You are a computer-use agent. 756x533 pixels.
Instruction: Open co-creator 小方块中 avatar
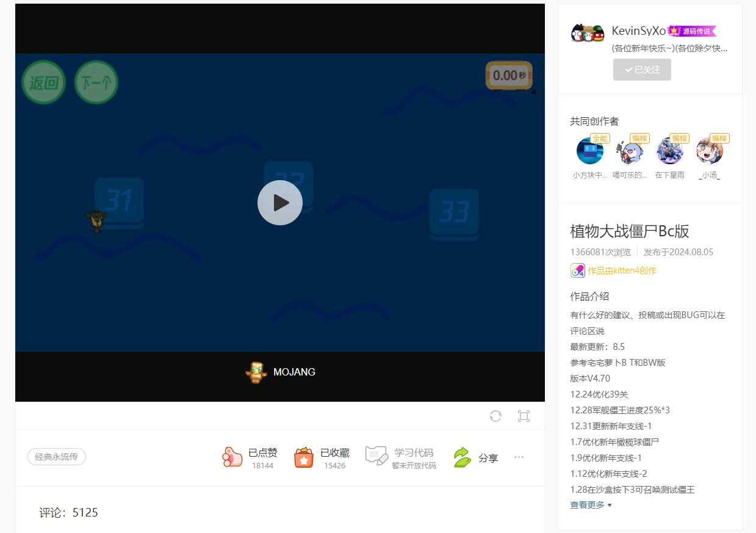coord(590,151)
